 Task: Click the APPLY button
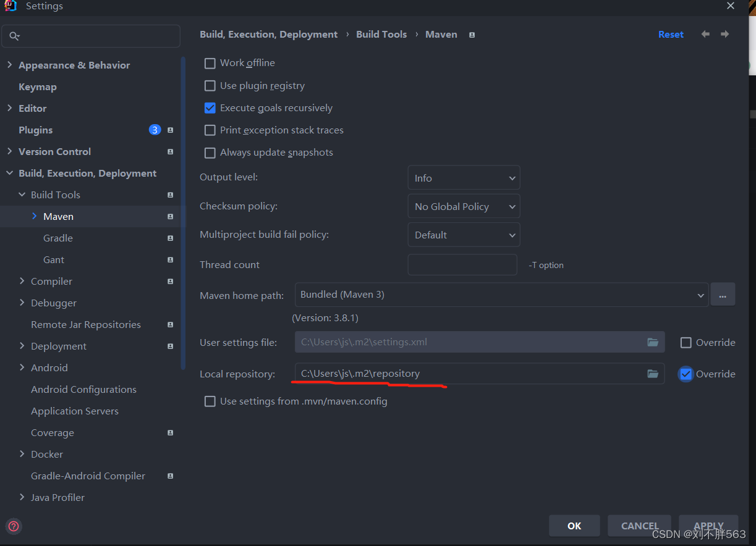[x=708, y=526]
